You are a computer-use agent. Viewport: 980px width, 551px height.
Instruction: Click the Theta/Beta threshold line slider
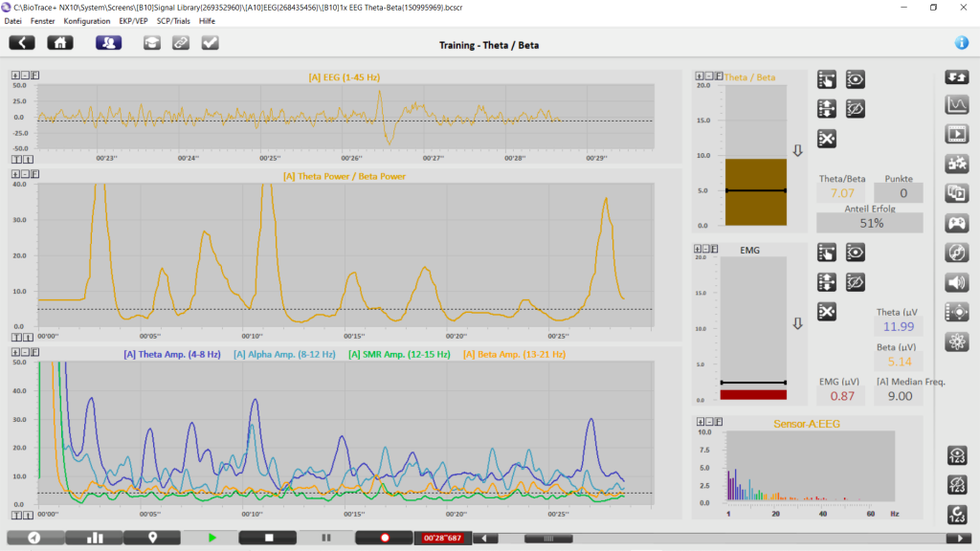[x=756, y=190]
